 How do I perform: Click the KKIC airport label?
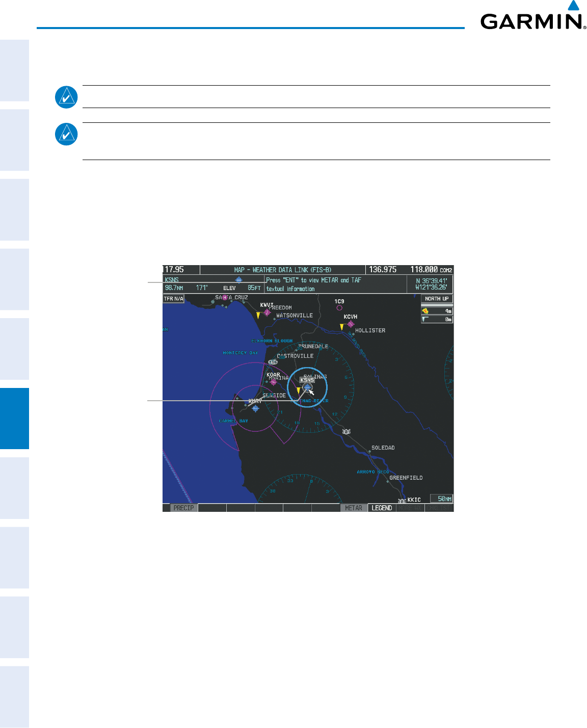tap(414, 500)
